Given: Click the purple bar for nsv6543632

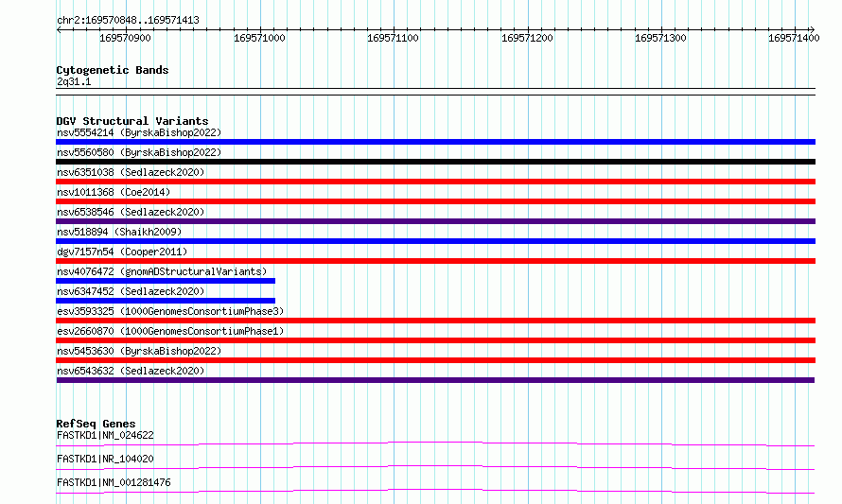Looking at the screenshot, I should click(435, 380).
